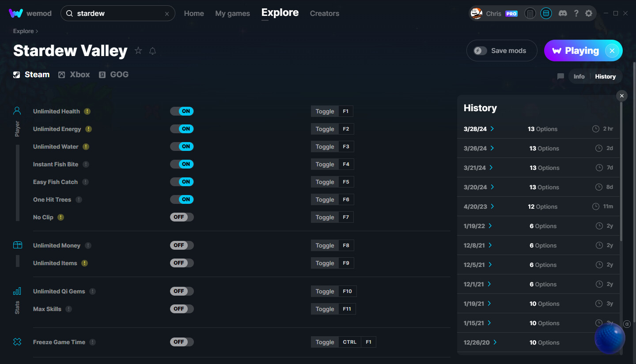Enable the No Clip toggle
Viewport: 636px width, 364px height.
(182, 217)
